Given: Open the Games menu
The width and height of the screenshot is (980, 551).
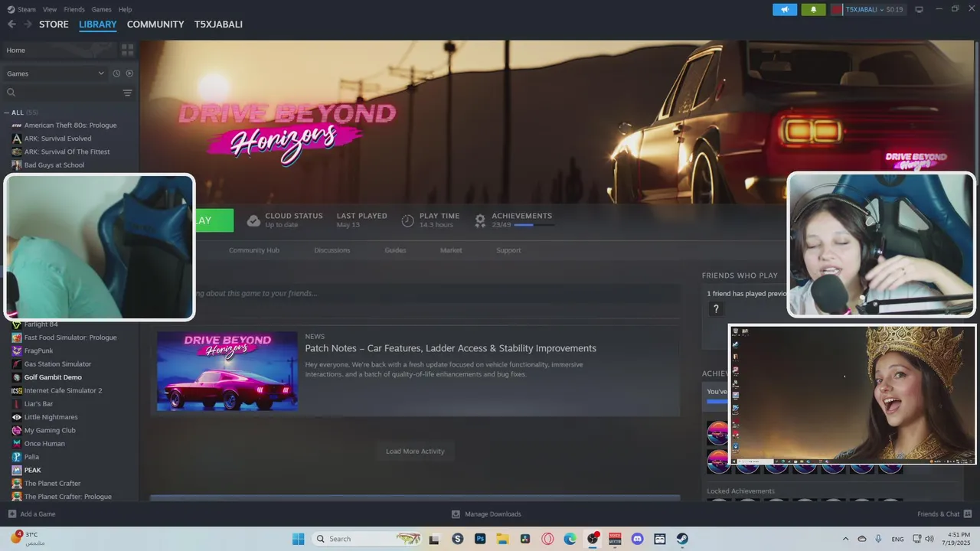Looking at the screenshot, I should tap(101, 9).
